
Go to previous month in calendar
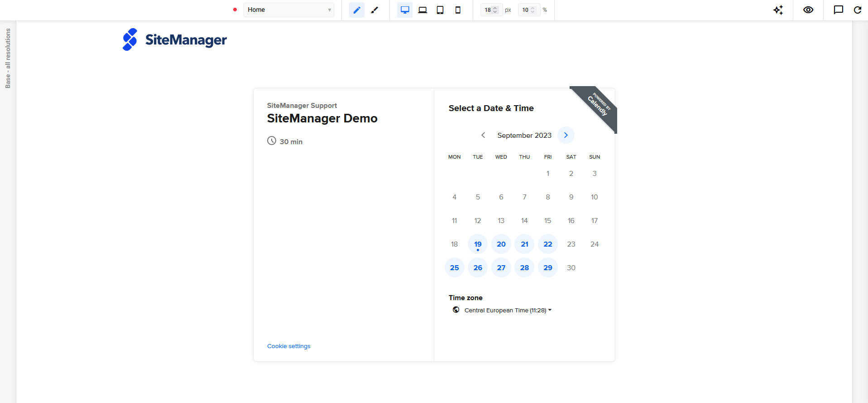point(483,135)
